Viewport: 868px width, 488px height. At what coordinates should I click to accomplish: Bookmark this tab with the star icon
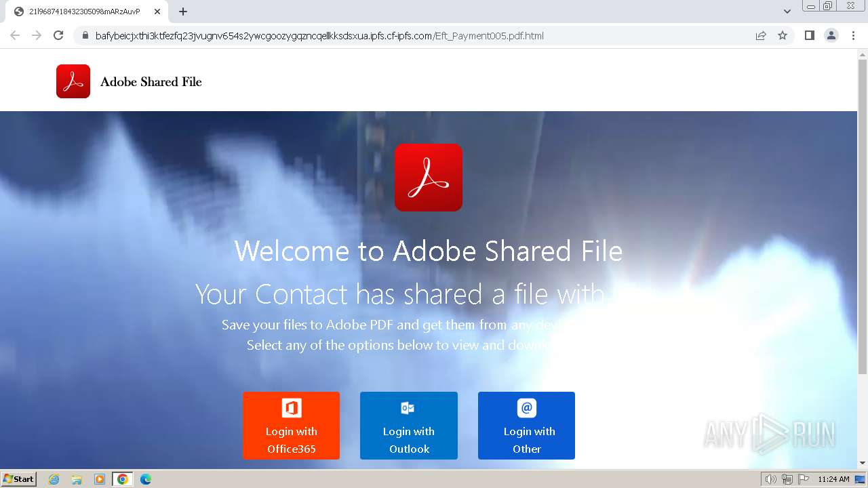pos(783,35)
